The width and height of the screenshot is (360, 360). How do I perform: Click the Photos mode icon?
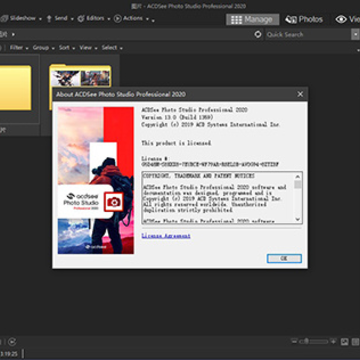point(291,20)
